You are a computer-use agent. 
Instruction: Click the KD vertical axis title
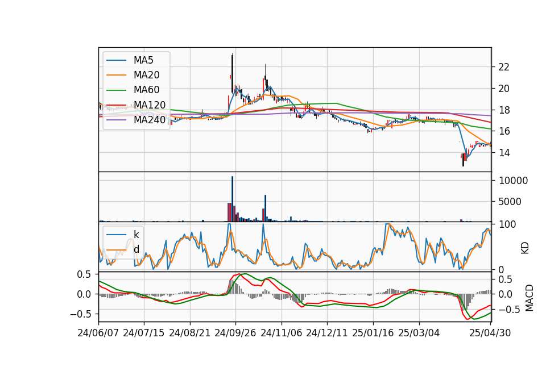525,248
